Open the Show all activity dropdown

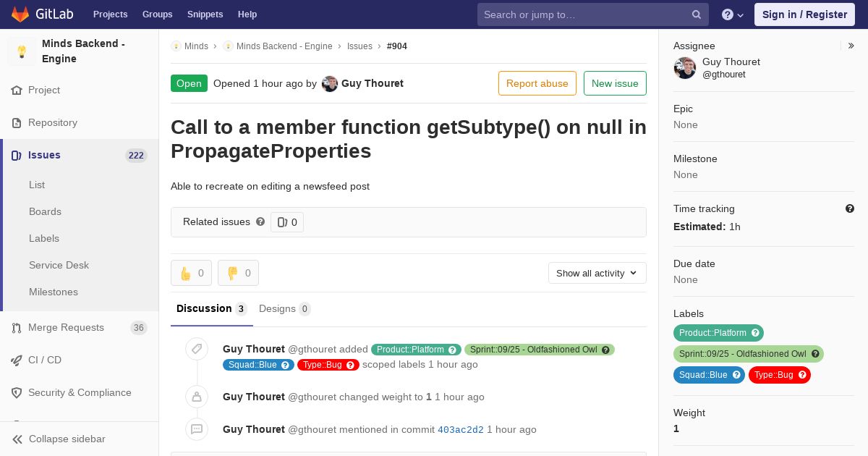[597, 273]
